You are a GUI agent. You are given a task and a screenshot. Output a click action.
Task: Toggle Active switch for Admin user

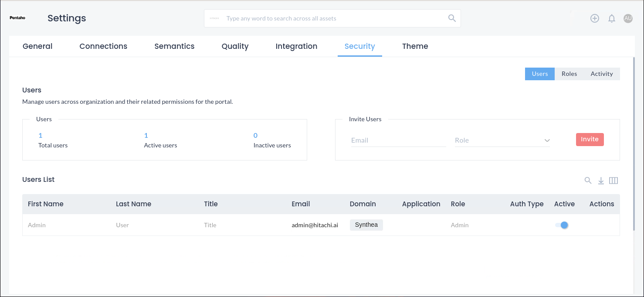click(562, 225)
